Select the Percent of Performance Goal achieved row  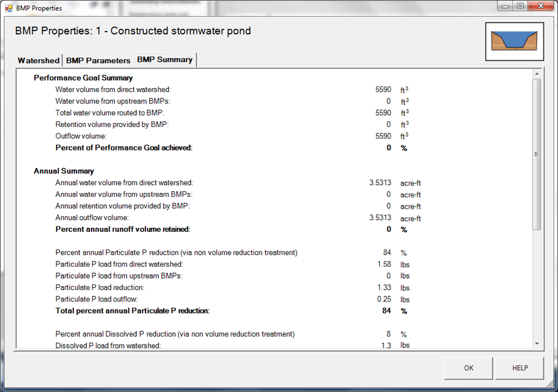point(124,148)
